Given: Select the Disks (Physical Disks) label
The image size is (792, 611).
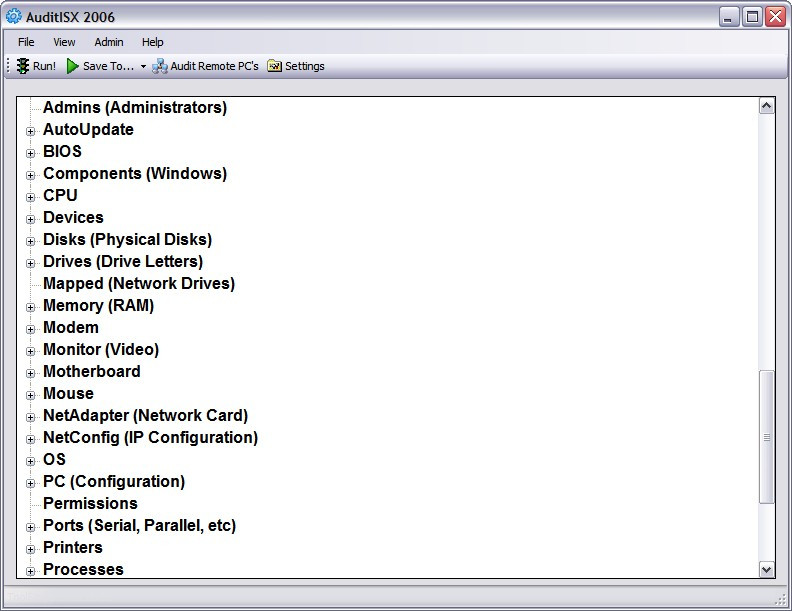Looking at the screenshot, I should [127, 239].
